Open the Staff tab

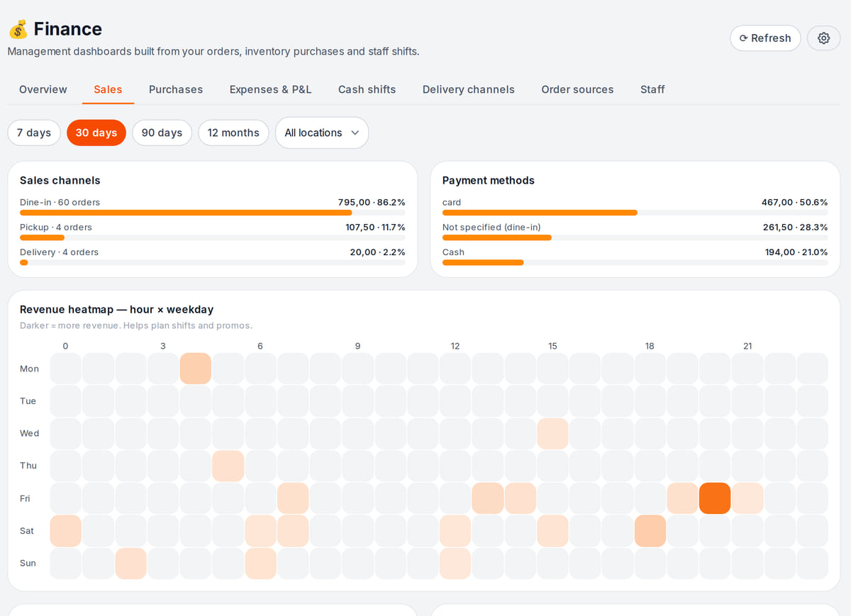coord(652,89)
